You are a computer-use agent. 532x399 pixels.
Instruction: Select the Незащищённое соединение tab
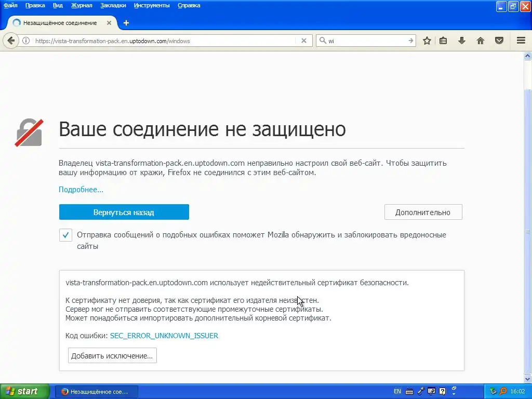coord(61,23)
